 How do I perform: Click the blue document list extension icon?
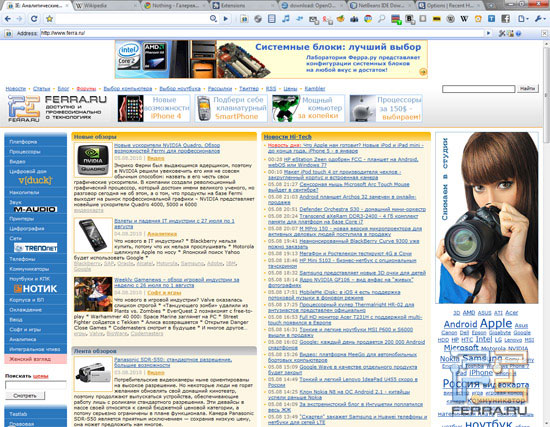pyautogui.click(x=271, y=19)
